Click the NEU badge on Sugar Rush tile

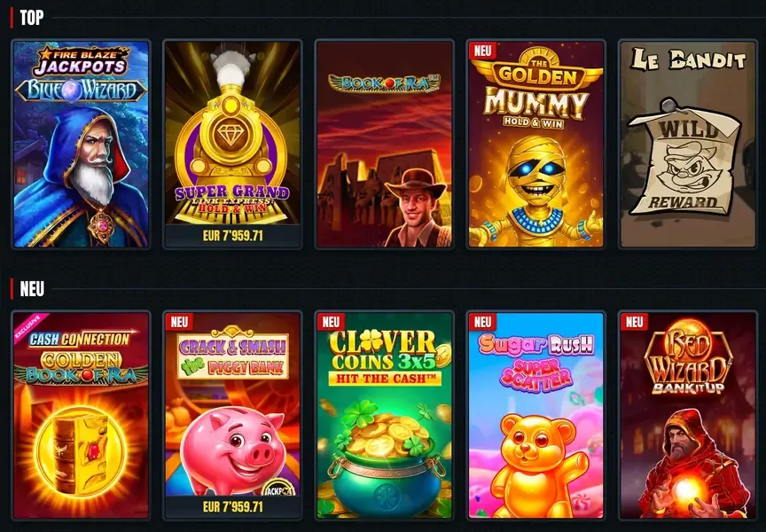[x=482, y=322]
